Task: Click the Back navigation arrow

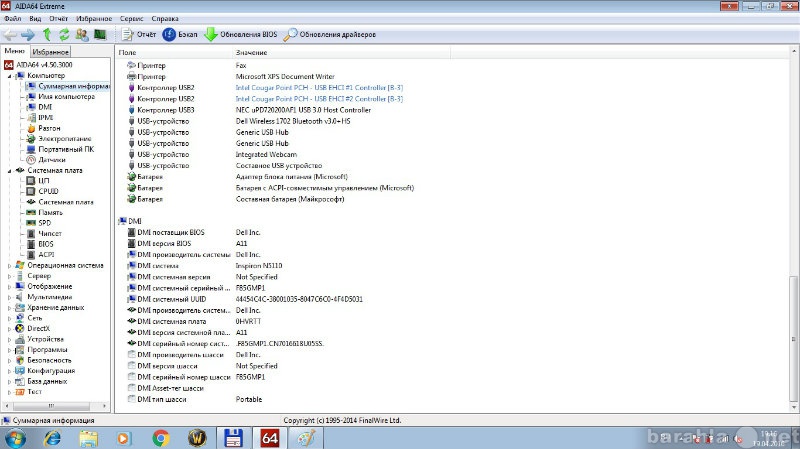Action: tap(10, 35)
